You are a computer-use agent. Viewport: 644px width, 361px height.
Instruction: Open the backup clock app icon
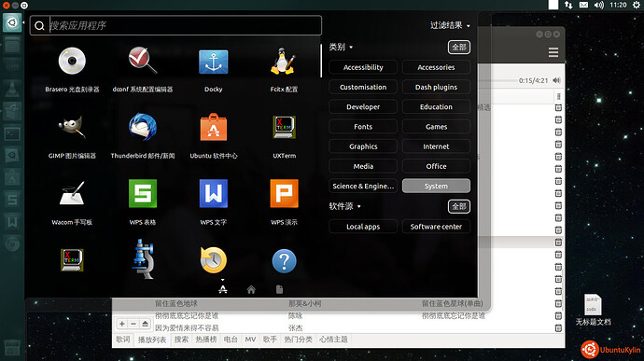tap(213, 260)
